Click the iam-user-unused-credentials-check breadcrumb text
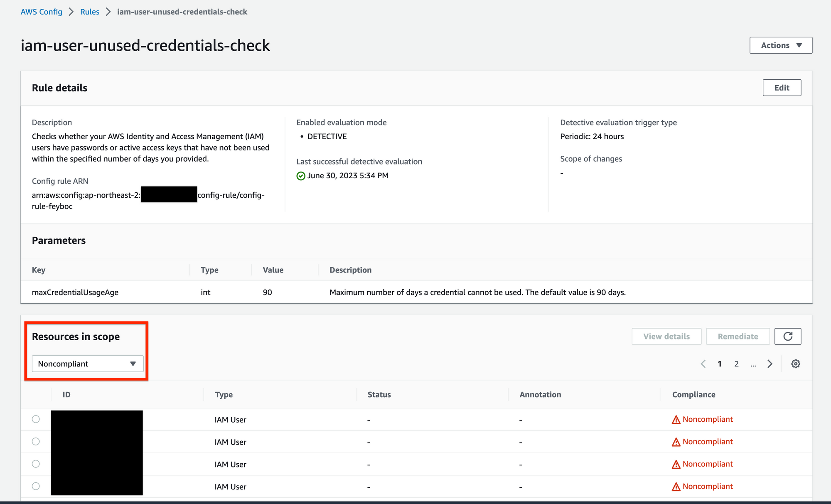Viewport: 831px width, 504px height. click(x=182, y=12)
